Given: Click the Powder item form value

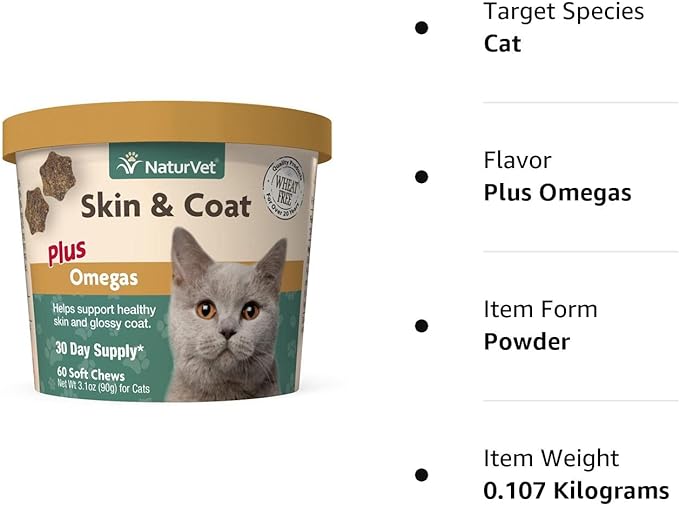Looking at the screenshot, I should (527, 342).
